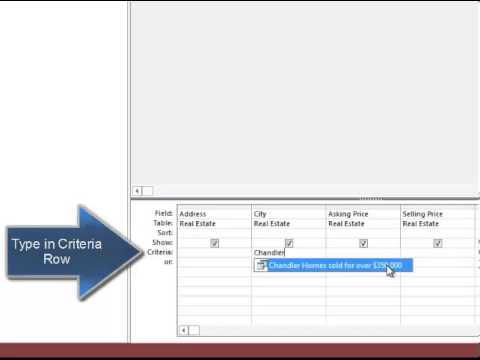Viewport: 480px width, 360px height.
Task: Uncheck Show box for City column
Action: (289, 243)
